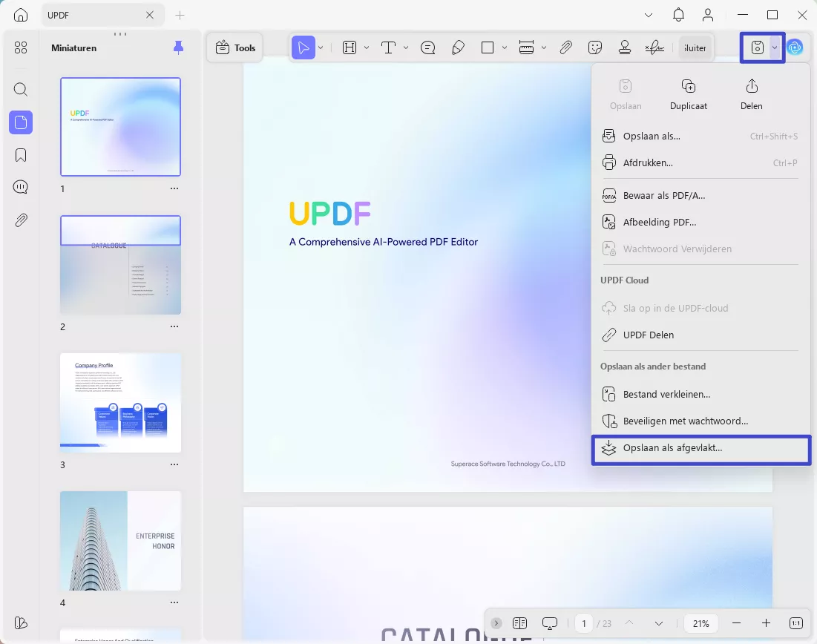Zoom in with plus button
817x644 pixels.
coord(766,623)
